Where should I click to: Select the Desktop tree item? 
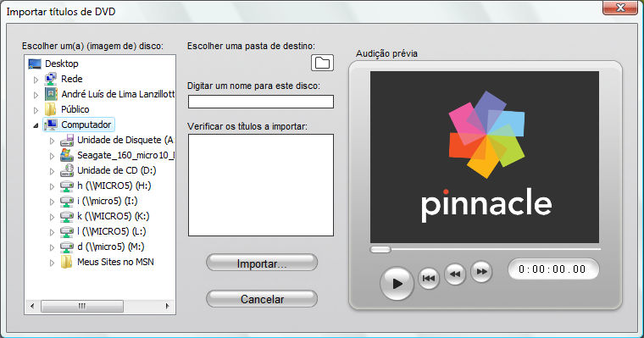[62, 64]
